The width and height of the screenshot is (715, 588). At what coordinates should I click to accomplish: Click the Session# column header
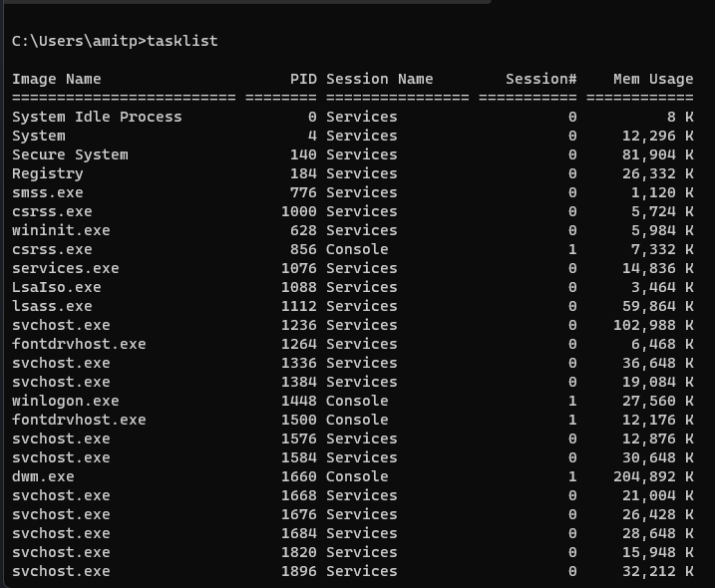click(x=540, y=79)
